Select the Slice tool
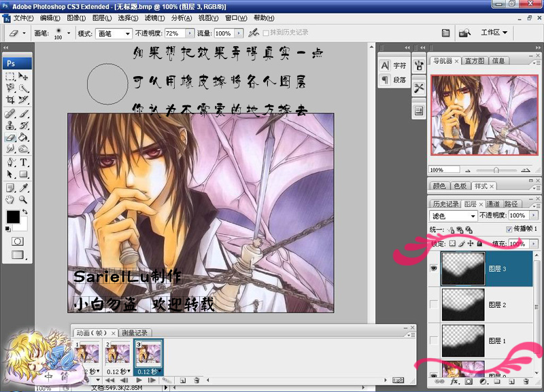This screenshot has width=544, height=392. pyautogui.click(x=23, y=100)
